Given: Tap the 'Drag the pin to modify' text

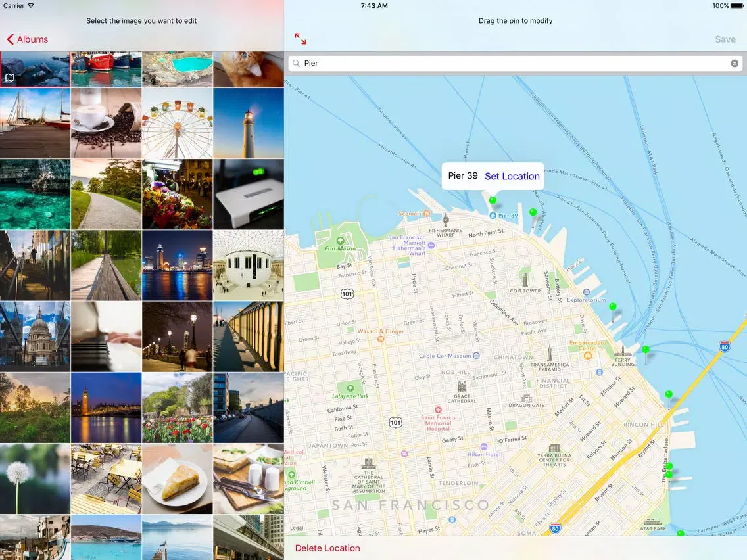Looking at the screenshot, I should [516, 21].
